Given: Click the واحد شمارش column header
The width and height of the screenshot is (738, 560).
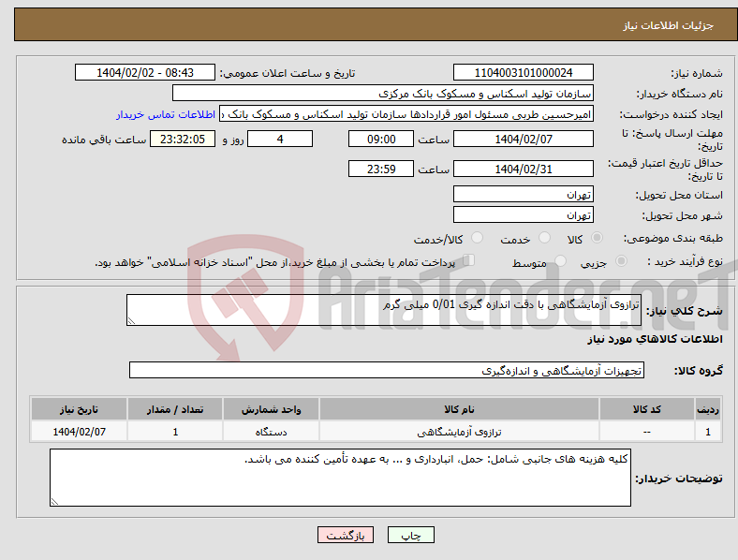Looking at the screenshot, I should click(x=271, y=409).
